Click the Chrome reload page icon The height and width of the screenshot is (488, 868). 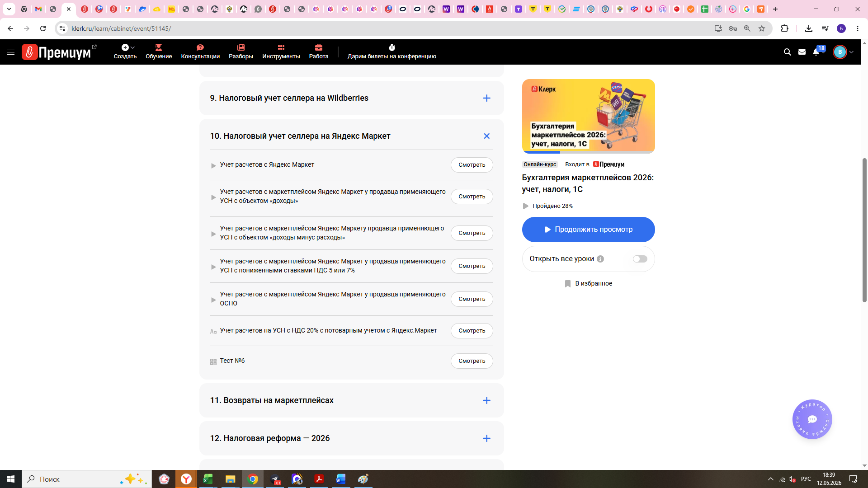click(43, 28)
